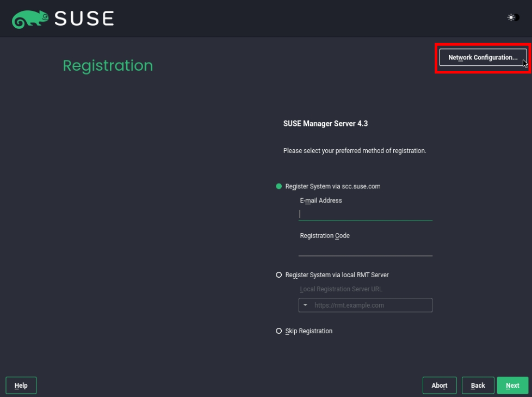Click the SUSE Manager Server 4.3 heading
The height and width of the screenshot is (397, 532).
[325, 124]
